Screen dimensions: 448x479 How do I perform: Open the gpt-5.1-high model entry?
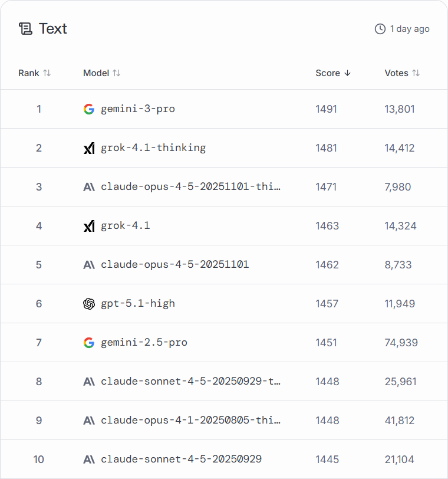click(138, 304)
